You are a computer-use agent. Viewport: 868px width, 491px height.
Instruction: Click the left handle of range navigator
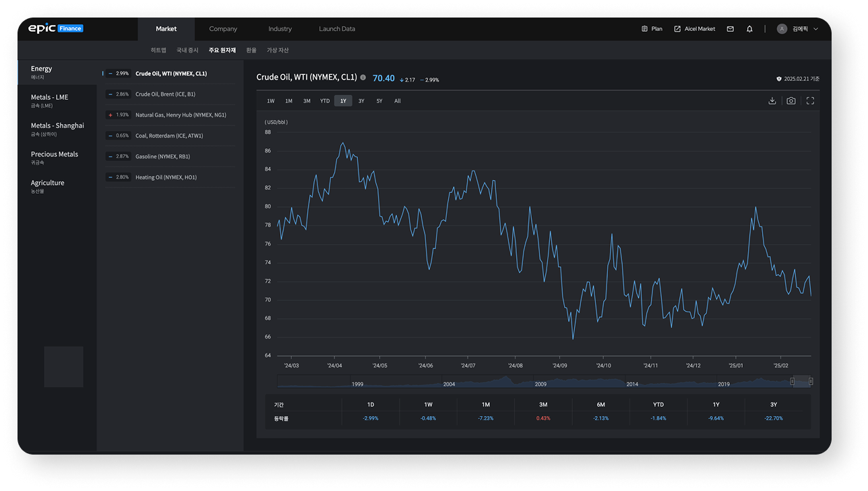pos(793,382)
